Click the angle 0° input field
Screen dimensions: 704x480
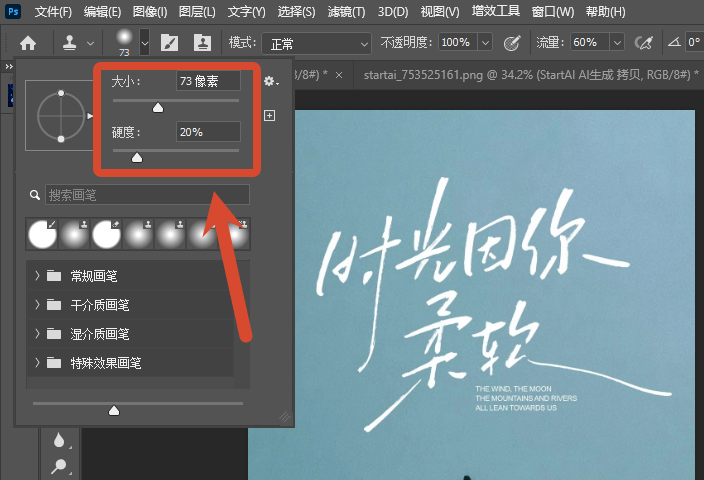(x=695, y=43)
